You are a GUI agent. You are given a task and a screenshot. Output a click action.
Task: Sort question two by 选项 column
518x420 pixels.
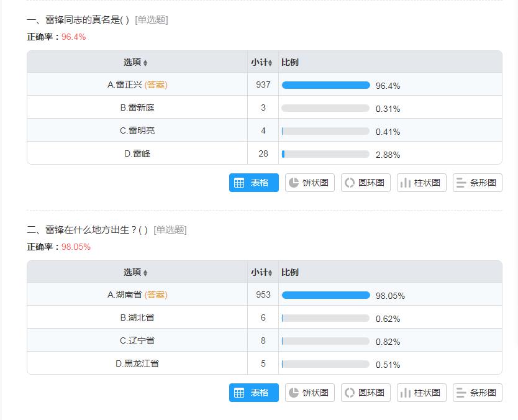(136, 272)
